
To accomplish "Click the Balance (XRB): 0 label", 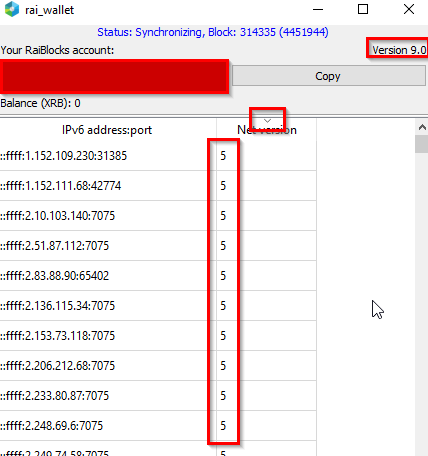I will [x=40, y=103].
